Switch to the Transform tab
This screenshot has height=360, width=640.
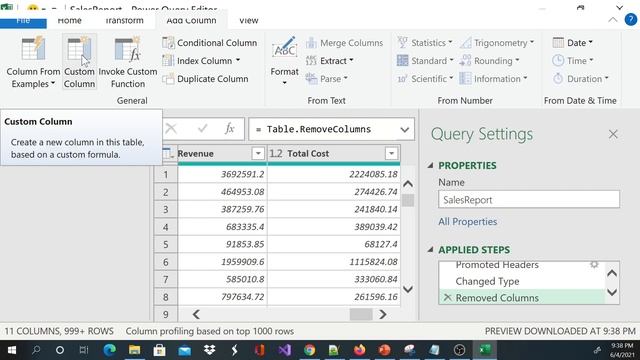click(124, 20)
